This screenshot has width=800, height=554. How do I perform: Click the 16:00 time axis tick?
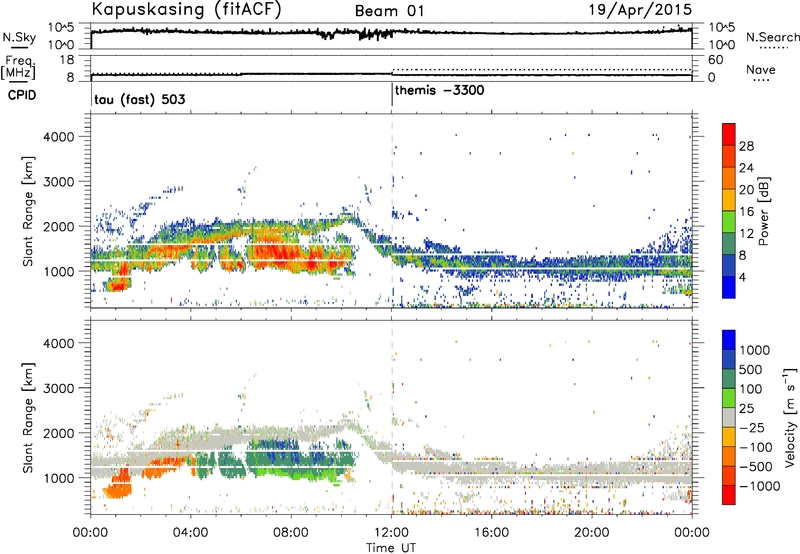tap(491, 532)
